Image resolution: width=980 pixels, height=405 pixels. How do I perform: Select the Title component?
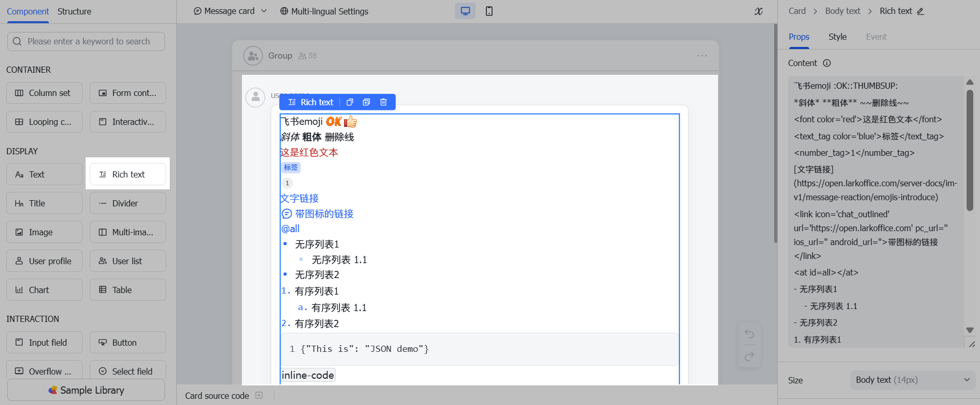tap(44, 203)
